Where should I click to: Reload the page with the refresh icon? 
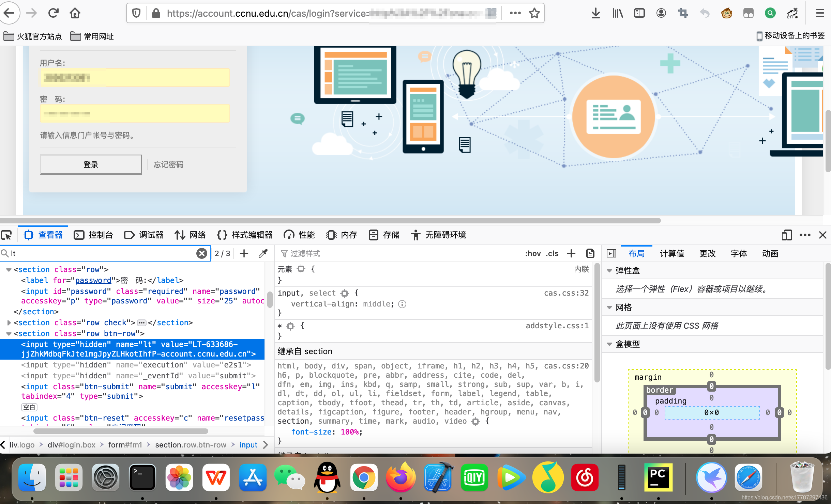pos(54,13)
